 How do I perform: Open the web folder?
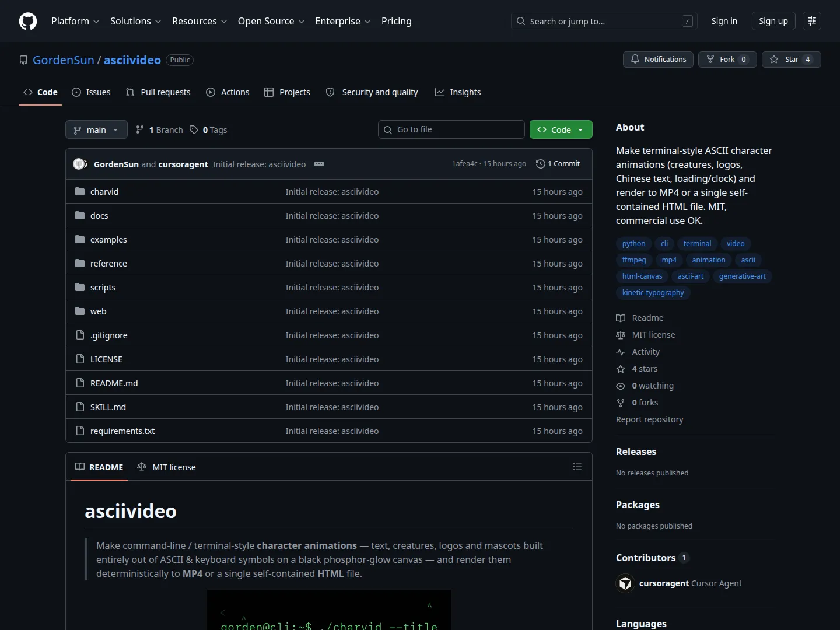click(x=98, y=311)
